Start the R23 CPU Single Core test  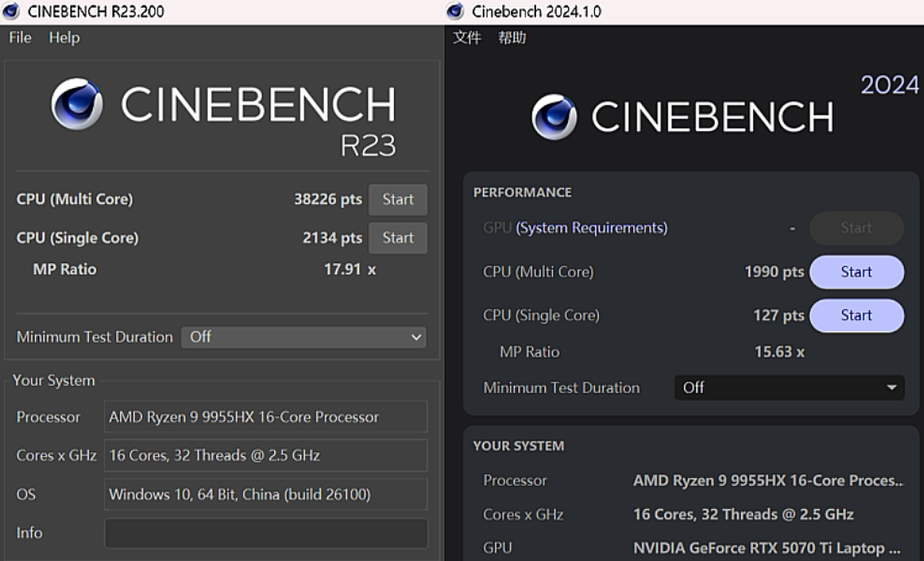tap(398, 238)
